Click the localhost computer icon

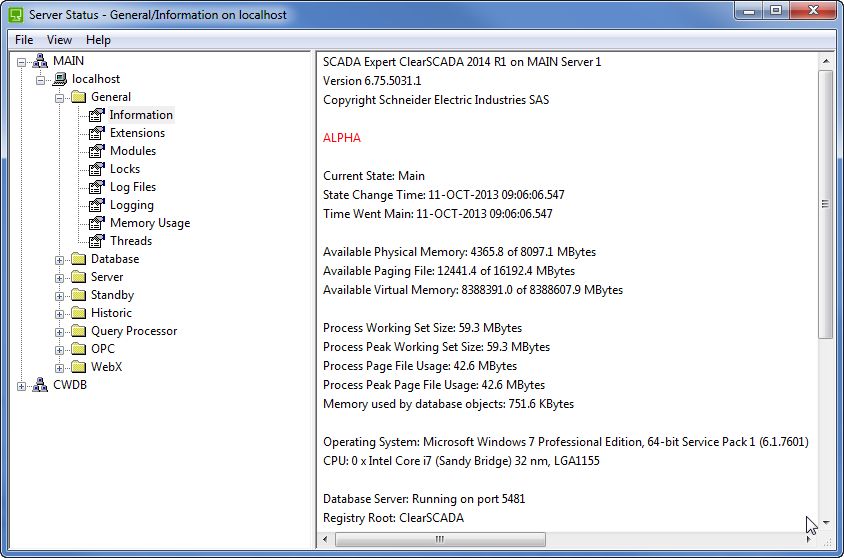click(x=59, y=79)
